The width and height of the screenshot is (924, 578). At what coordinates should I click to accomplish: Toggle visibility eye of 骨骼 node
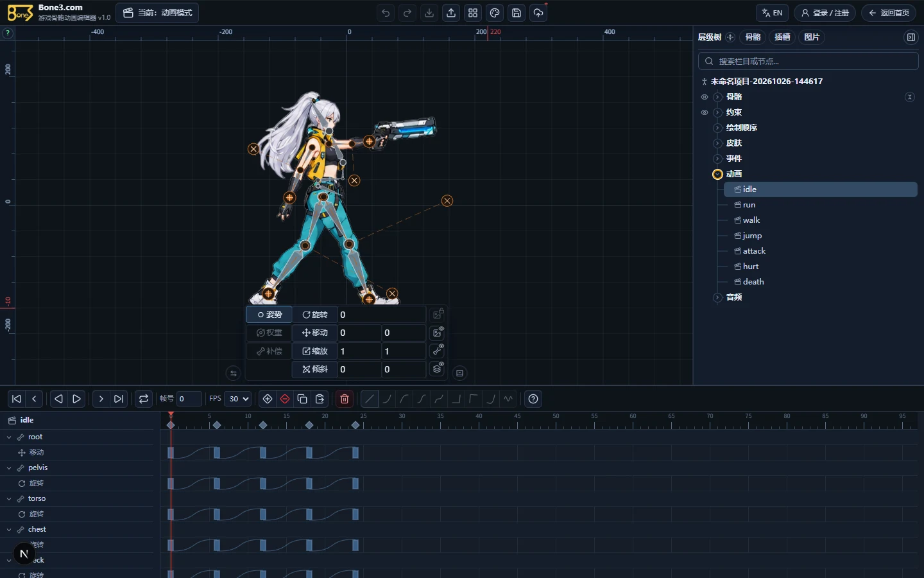point(705,97)
